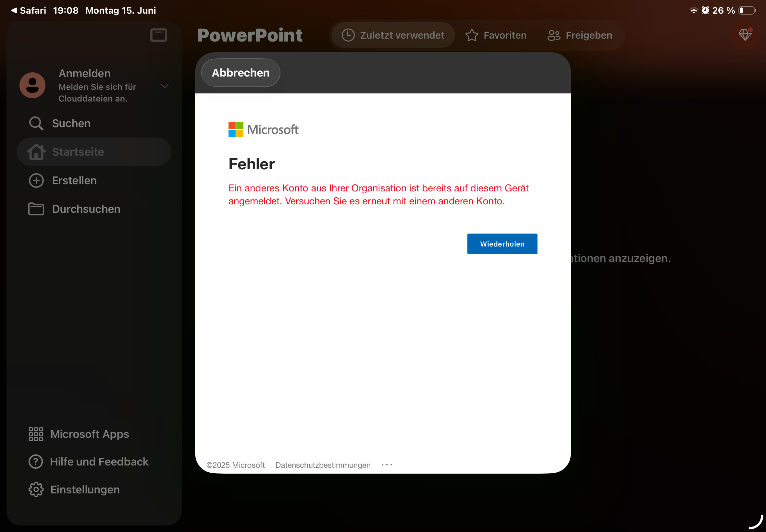The width and height of the screenshot is (766, 532).
Task: Tap the Microsoft logo in dialog
Action: click(263, 129)
